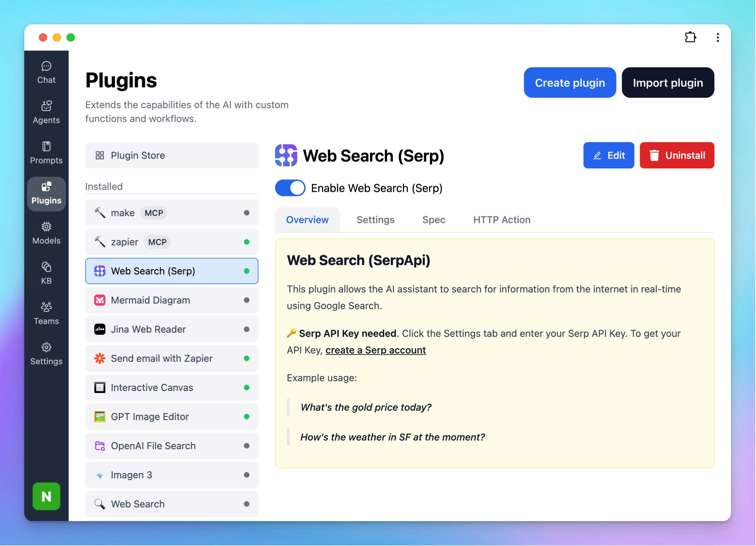This screenshot has height=546, width=756.
Task: Go to Teams in the sidebar
Action: 46,314
